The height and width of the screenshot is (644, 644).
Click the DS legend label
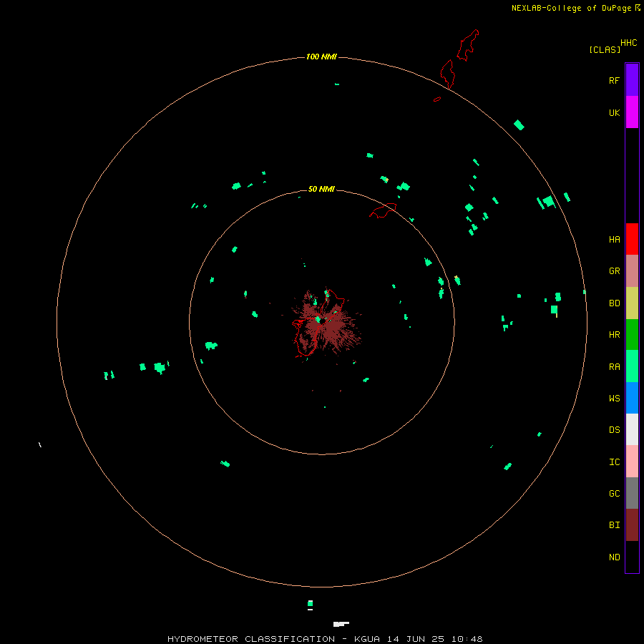click(614, 429)
